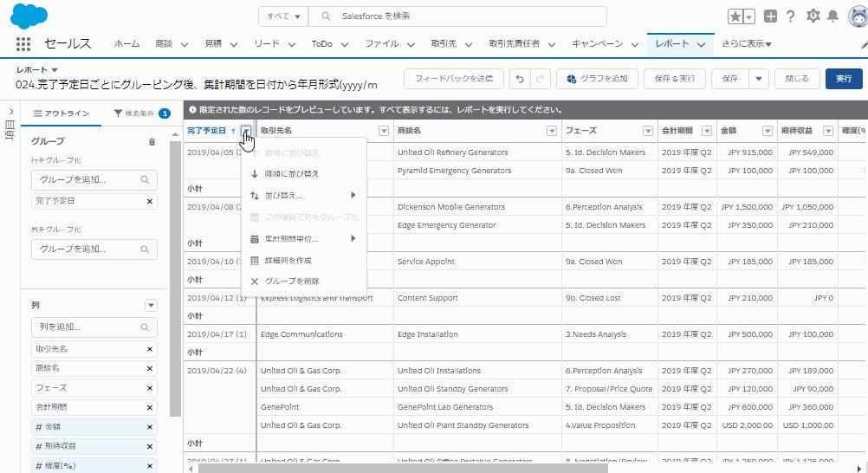Open favorites list dropdown arrow

[749, 16]
